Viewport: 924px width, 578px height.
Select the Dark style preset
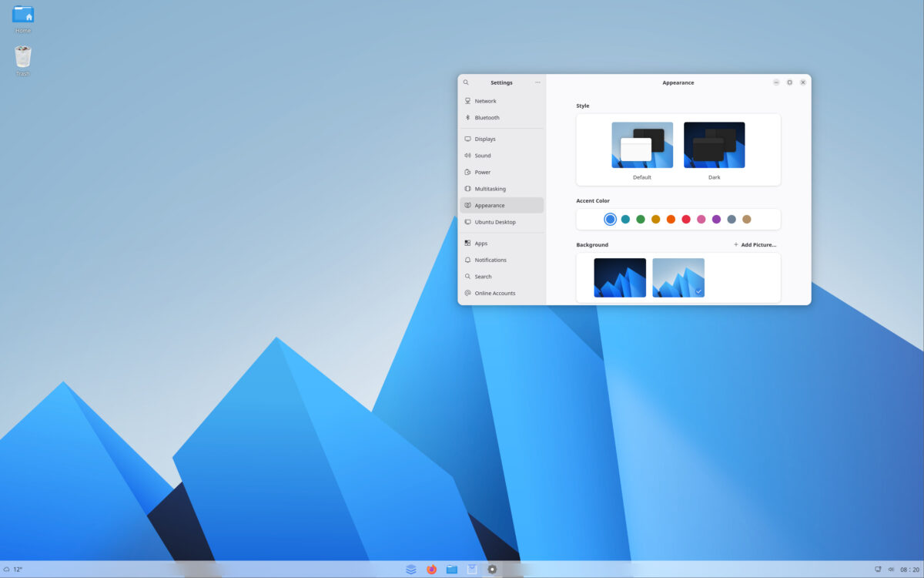pos(714,145)
